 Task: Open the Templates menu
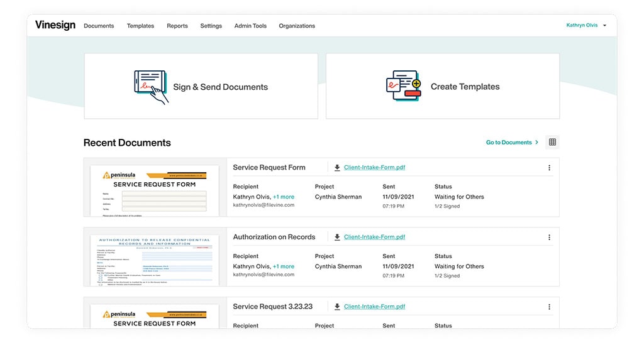140,26
